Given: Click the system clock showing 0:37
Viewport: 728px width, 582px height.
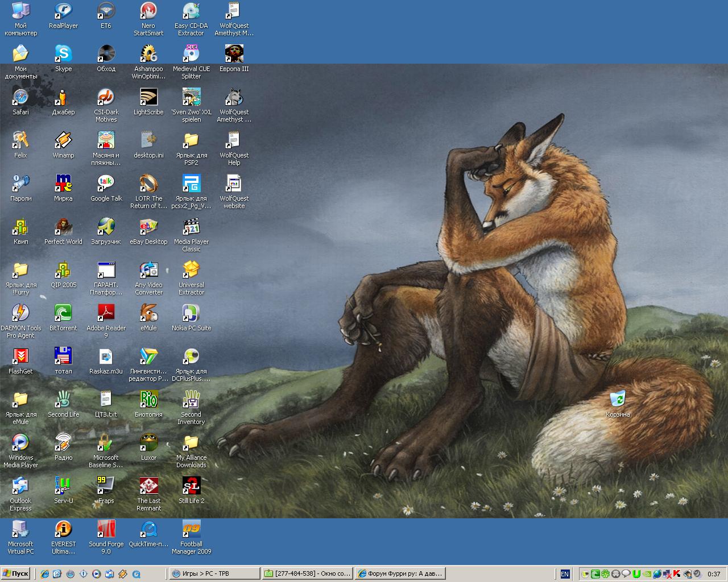Looking at the screenshot, I should (714, 574).
